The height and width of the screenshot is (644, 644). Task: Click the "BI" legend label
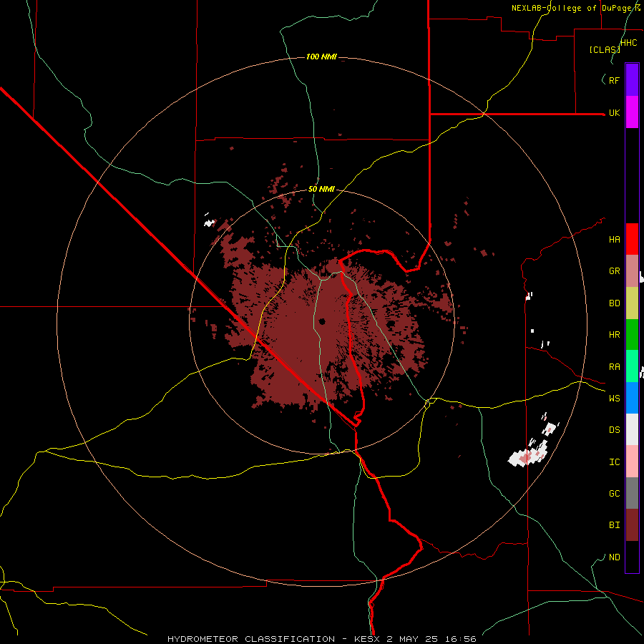[614, 525]
